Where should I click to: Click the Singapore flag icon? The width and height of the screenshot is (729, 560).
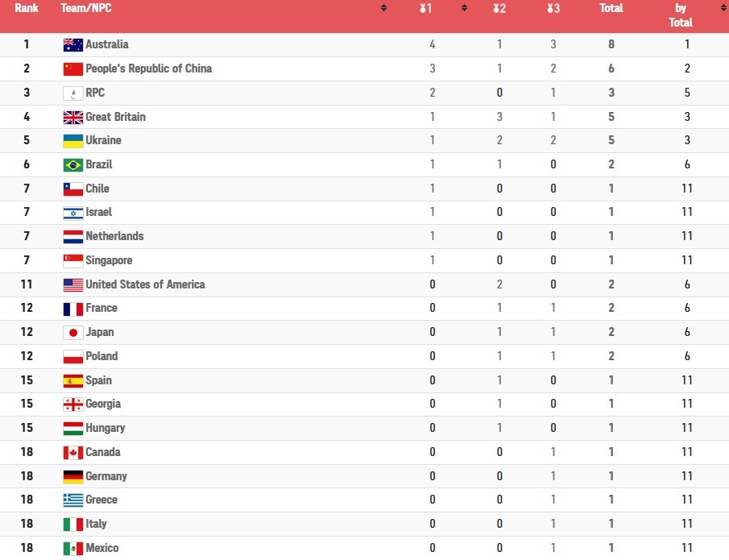click(x=73, y=260)
